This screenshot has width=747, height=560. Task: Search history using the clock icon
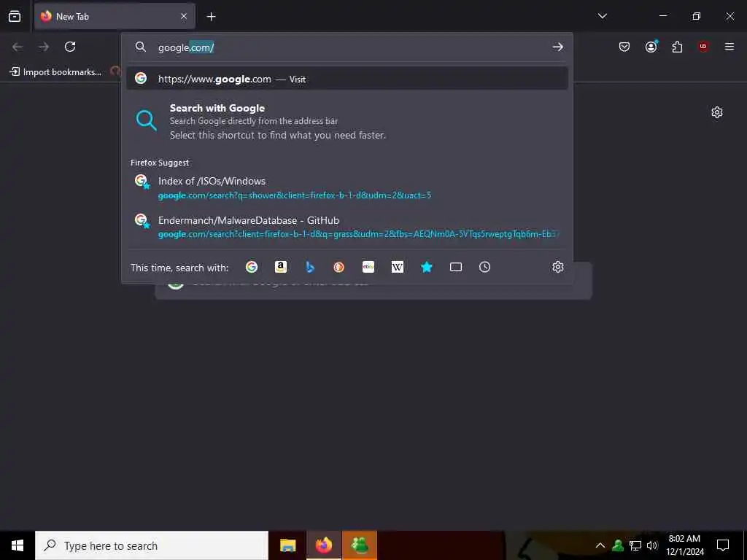point(484,267)
